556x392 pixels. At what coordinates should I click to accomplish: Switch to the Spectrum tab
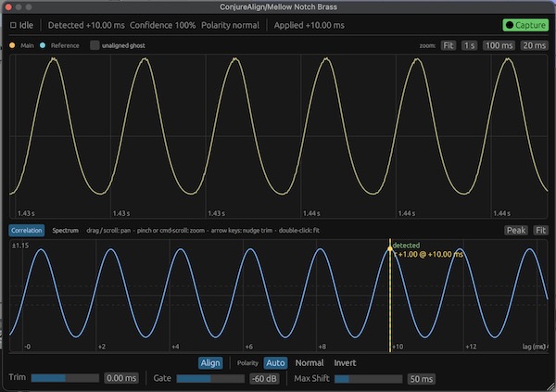point(65,230)
